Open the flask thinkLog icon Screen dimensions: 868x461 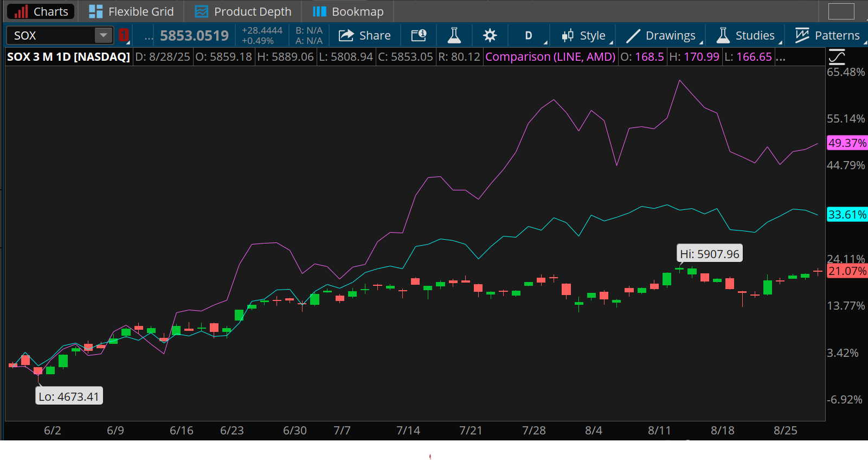454,35
